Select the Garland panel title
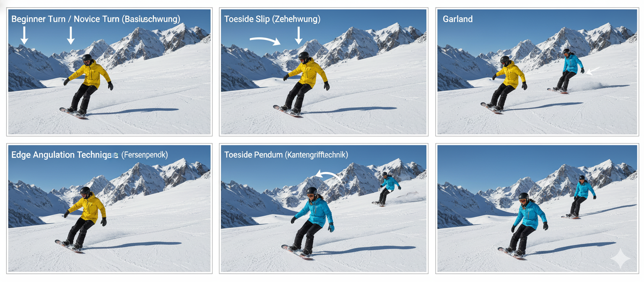The height and width of the screenshot is (282, 644). click(457, 19)
